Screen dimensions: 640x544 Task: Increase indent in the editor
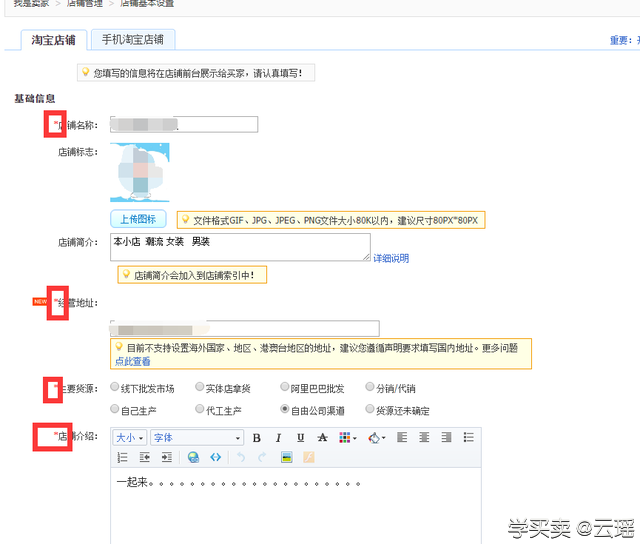[x=167, y=457]
